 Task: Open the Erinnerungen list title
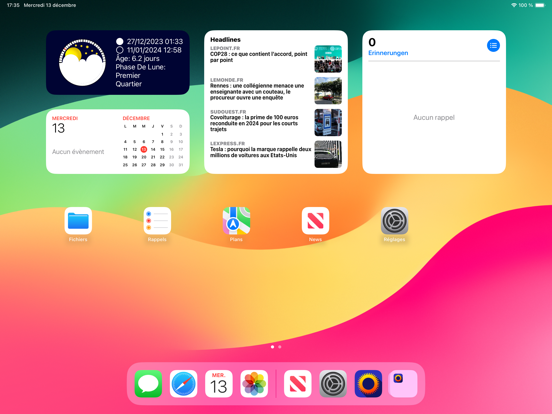tap(388, 53)
